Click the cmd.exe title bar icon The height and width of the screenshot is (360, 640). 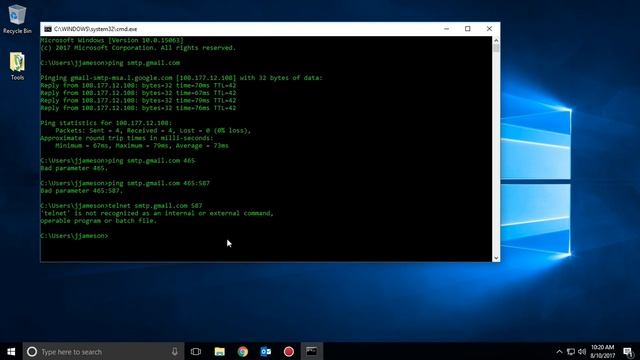[48, 29]
